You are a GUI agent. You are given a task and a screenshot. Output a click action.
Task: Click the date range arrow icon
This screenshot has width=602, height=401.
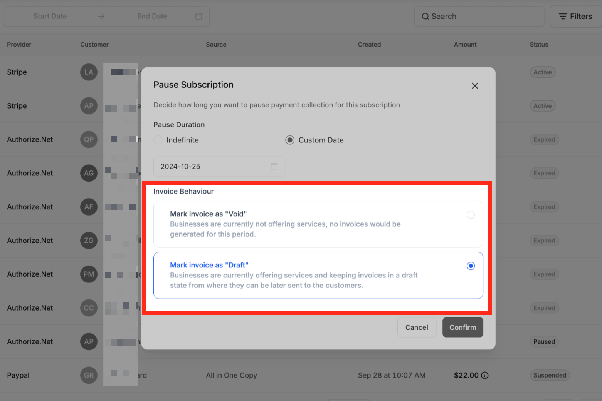(101, 17)
